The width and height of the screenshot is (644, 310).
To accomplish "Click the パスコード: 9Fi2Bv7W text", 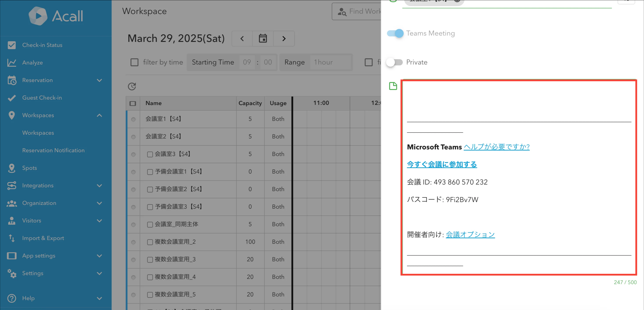I will tap(443, 199).
